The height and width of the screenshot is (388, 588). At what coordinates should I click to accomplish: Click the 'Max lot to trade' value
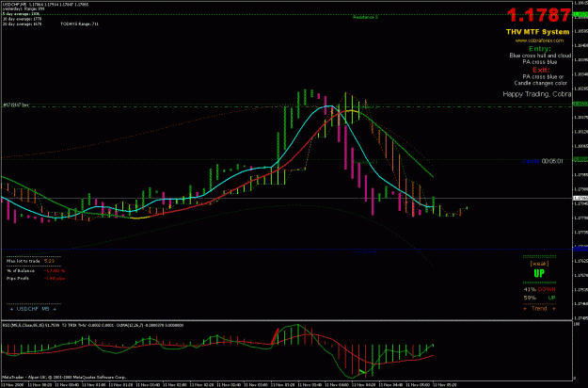[x=49, y=261]
